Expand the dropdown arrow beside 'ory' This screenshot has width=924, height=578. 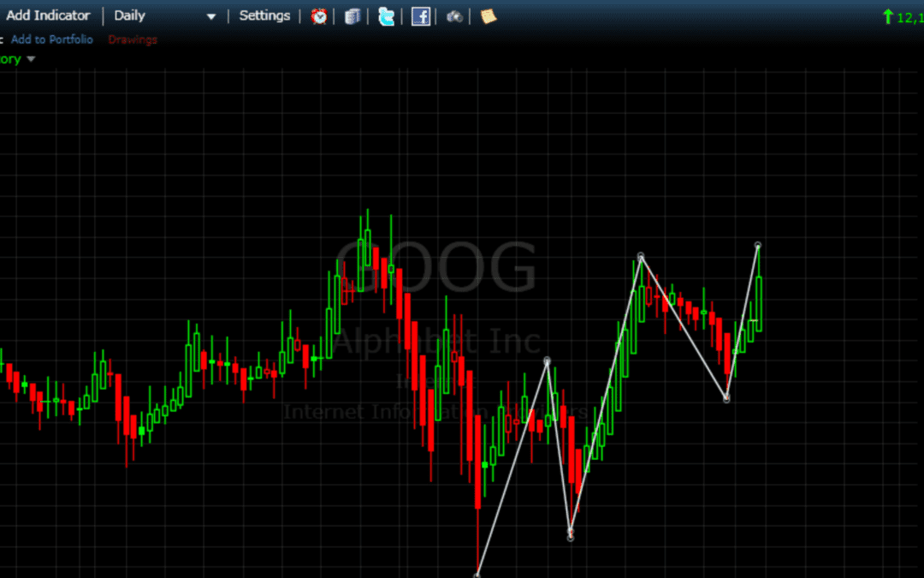point(32,59)
